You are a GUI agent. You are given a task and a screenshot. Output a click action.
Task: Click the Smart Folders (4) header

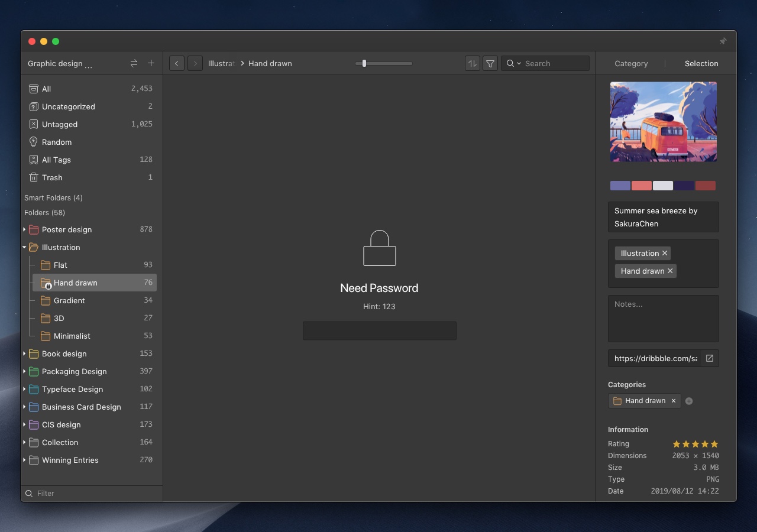pyautogui.click(x=53, y=197)
